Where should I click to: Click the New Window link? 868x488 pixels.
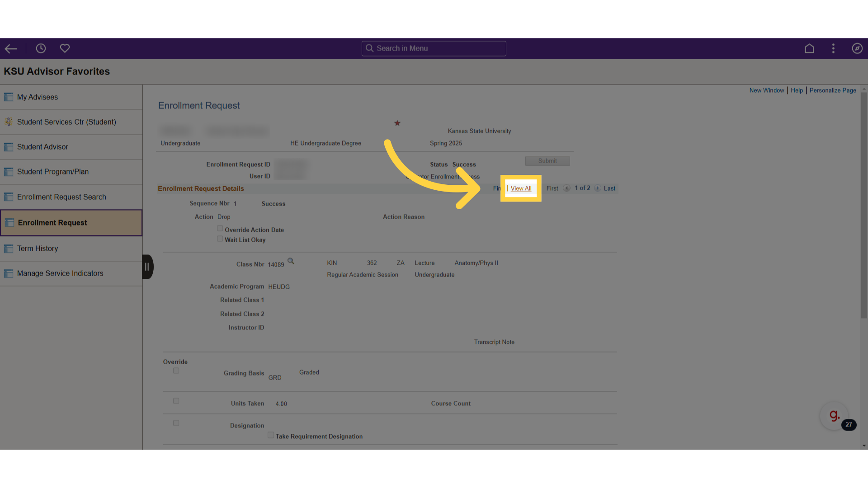tap(767, 90)
